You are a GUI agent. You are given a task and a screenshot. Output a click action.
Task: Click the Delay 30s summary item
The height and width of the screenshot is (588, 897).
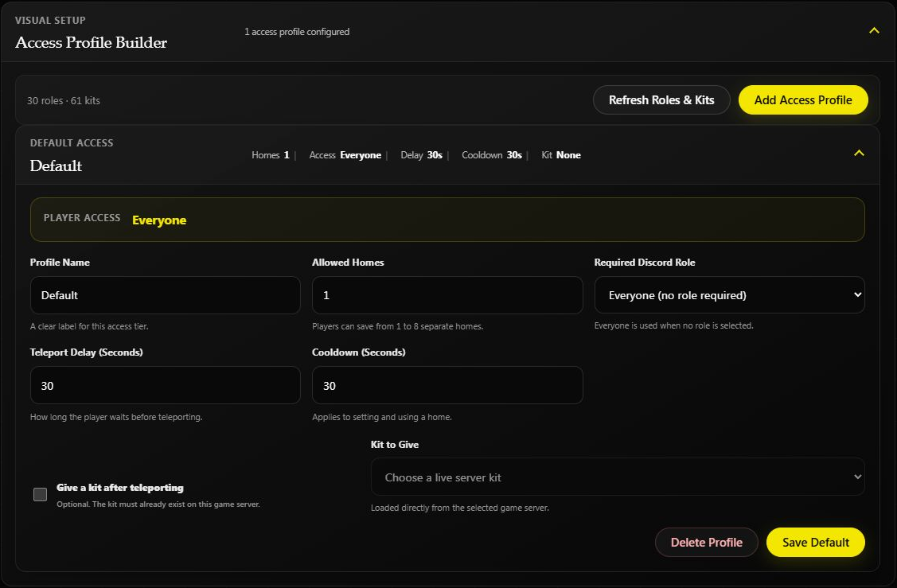422,155
